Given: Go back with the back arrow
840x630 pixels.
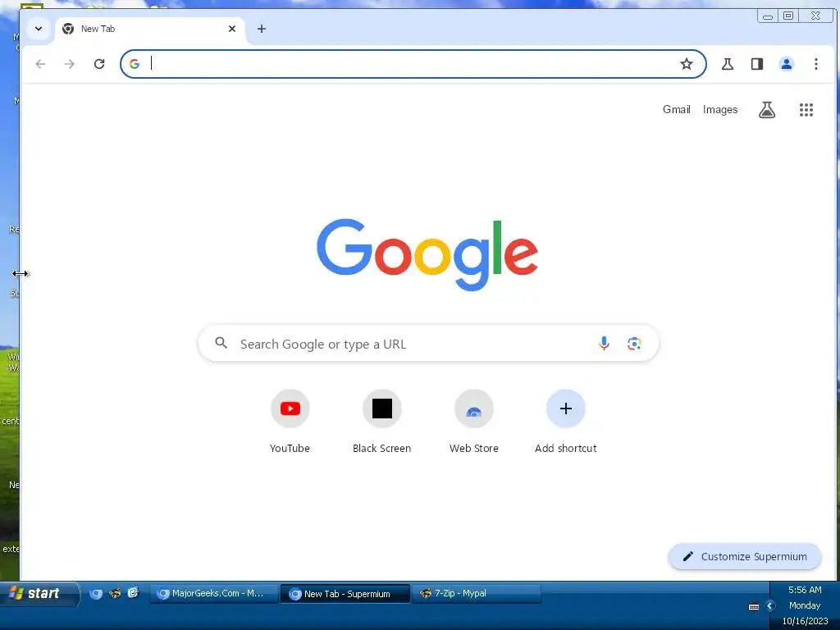Looking at the screenshot, I should (40, 64).
